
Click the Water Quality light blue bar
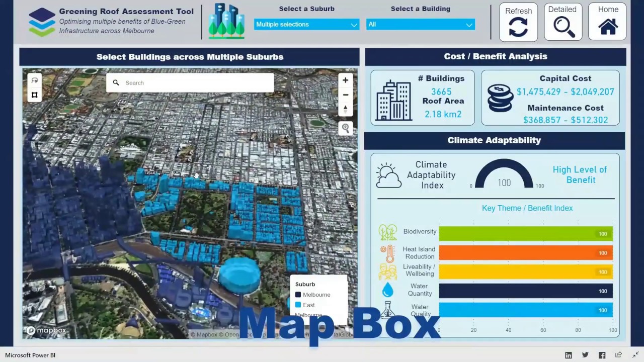pyautogui.click(x=526, y=310)
